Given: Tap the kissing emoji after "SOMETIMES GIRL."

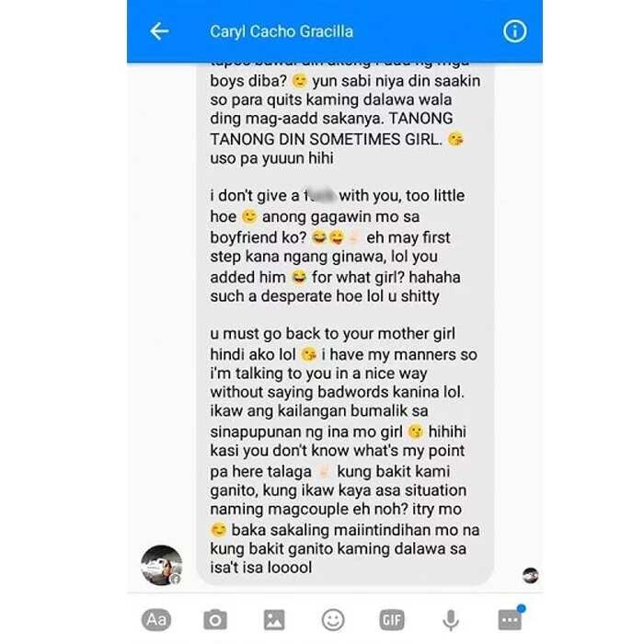Looking at the screenshot, I should pyautogui.click(x=455, y=139).
